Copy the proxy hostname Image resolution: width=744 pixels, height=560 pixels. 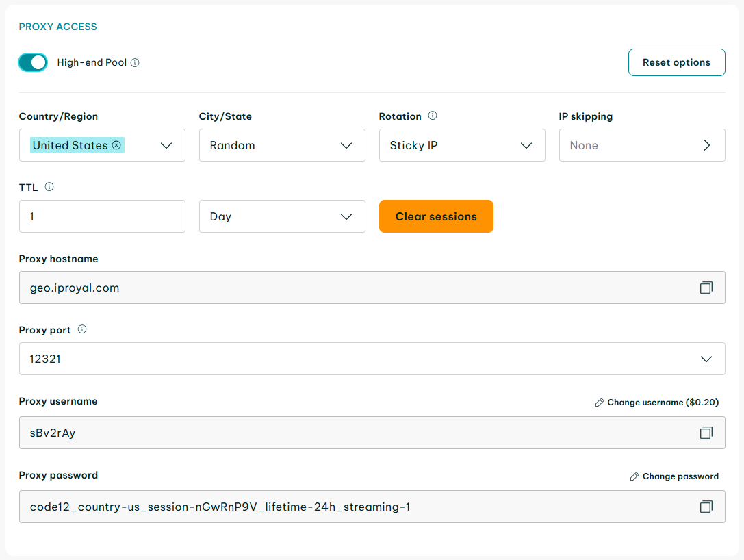pos(706,288)
